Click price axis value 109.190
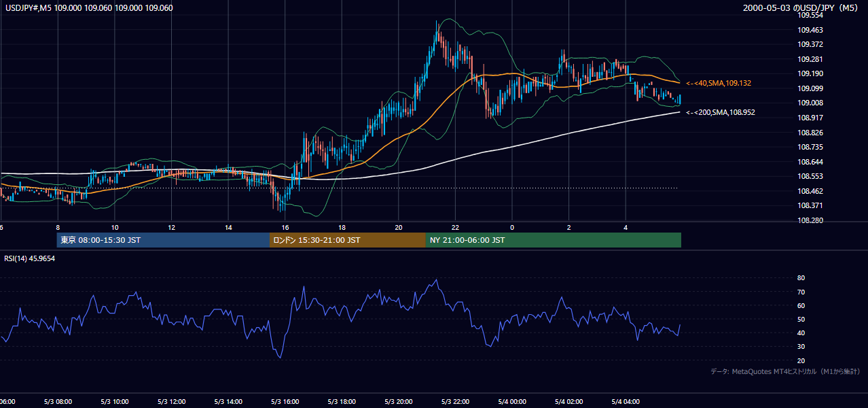Screen dimensions: 868x408 tap(810, 73)
